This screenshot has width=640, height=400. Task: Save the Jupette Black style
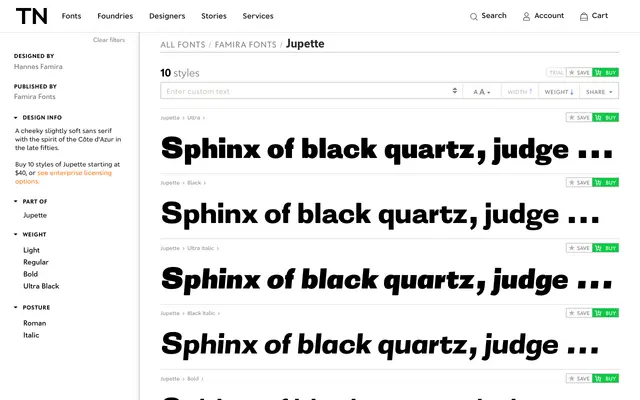click(579, 182)
